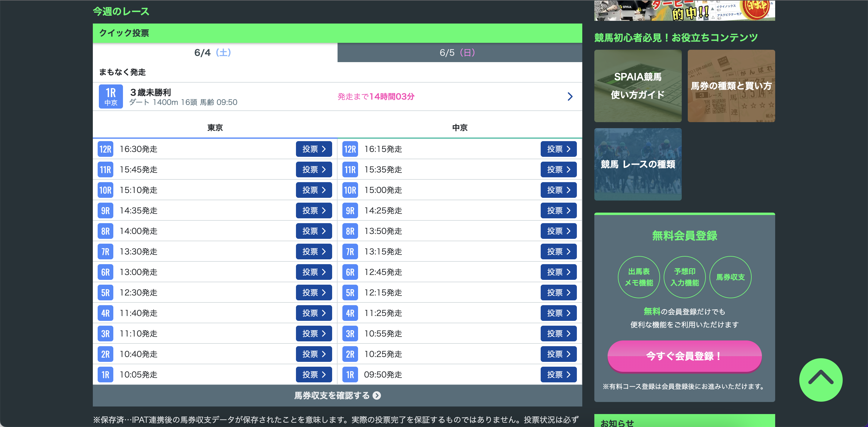
Task: Vote on 中京 1R 09:50 race
Action: 559,375
